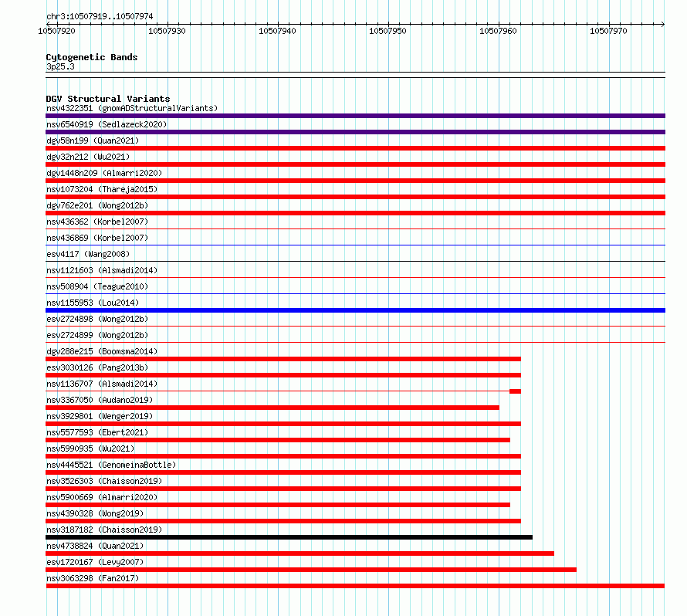The image size is (687, 616).
Task: Click the nsv4322351 gnomADStructuralVariants label
Action: coord(132,108)
